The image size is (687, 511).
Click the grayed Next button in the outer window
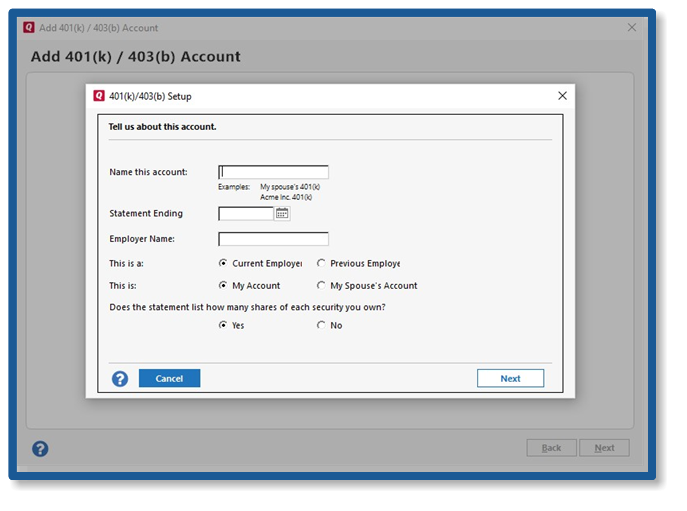click(604, 448)
